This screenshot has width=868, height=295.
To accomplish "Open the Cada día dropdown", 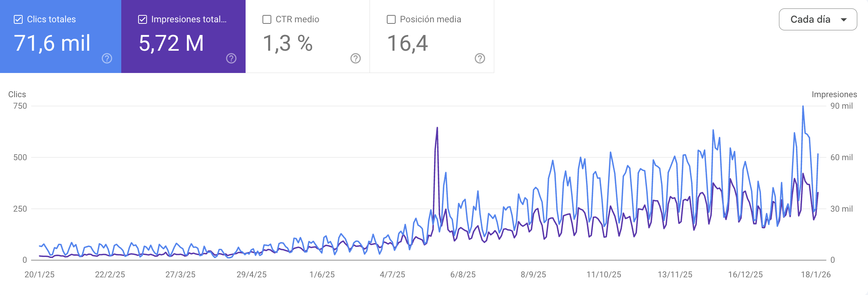I will point(817,19).
